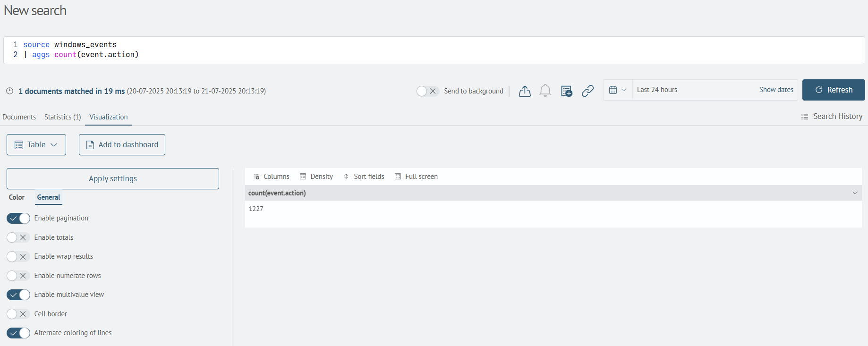Click the 1227 result cell
Image resolution: width=868 pixels, height=346 pixels.
pyautogui.click(x=256, y=209)
